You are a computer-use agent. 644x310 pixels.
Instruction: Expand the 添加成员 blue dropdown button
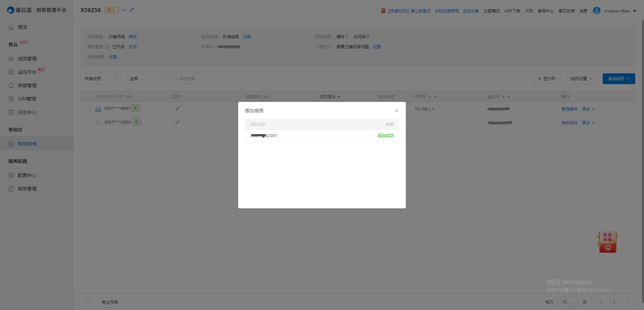click(x=619, y=78)
